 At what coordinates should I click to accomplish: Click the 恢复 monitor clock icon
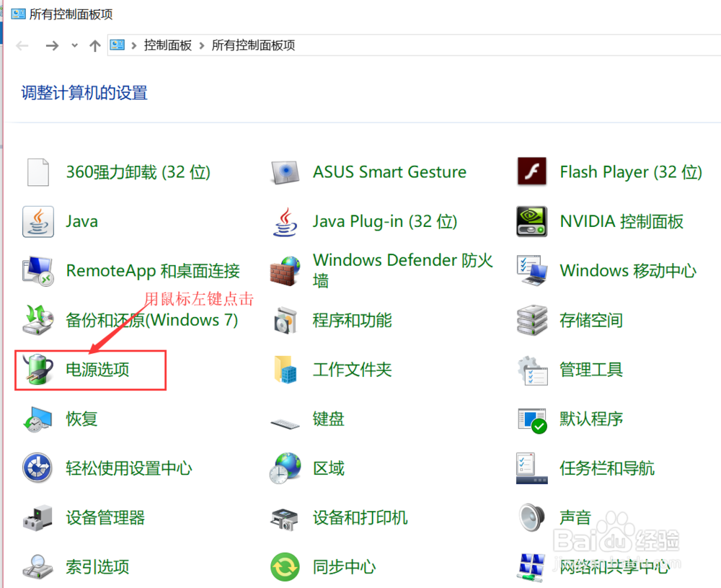37,419
